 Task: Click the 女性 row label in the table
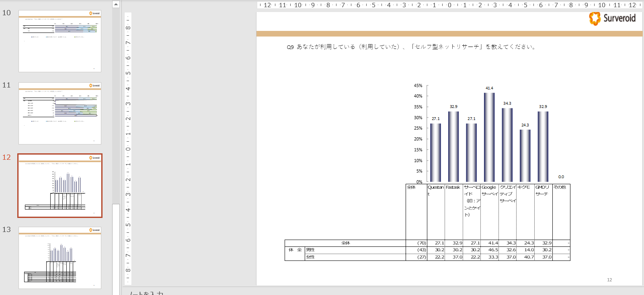(310, 257)
